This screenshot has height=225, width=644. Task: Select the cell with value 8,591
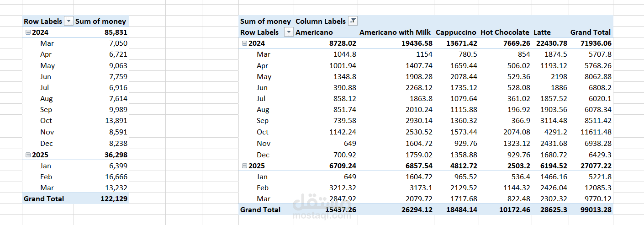[x=117, y=132]
